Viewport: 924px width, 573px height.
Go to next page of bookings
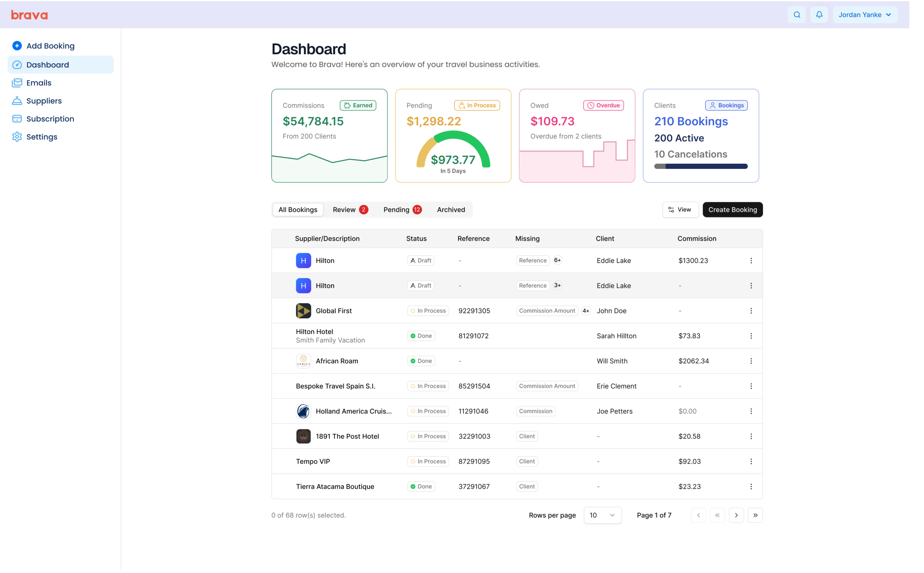(x=736, y=515)
